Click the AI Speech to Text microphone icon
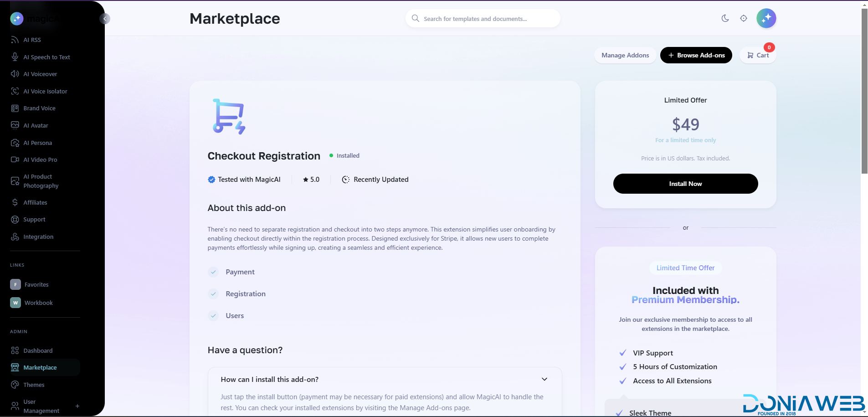The image size is (868, 417). tap(15, 57)
